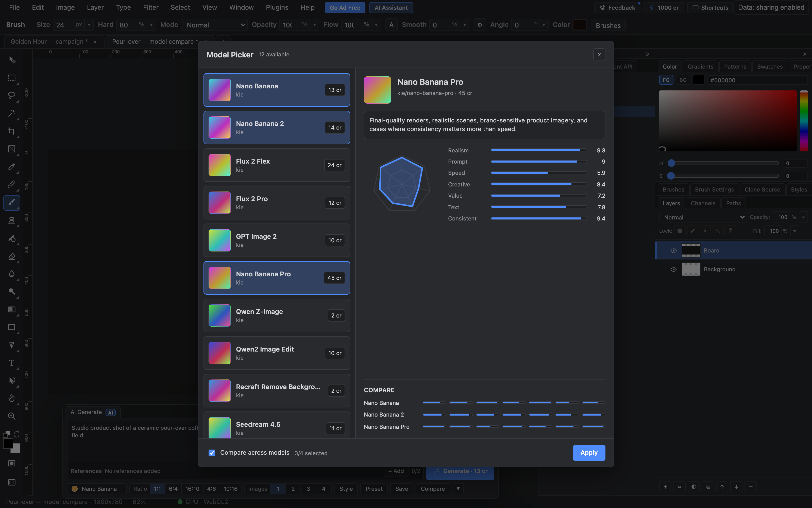Uncheck Compare across models checkbox
812x508 pixels.
click(x=212, y=453)
